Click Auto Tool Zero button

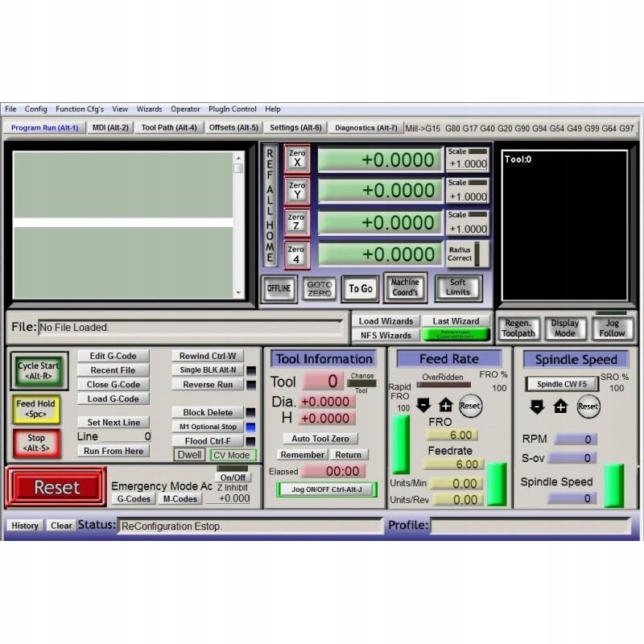(320, 439)
